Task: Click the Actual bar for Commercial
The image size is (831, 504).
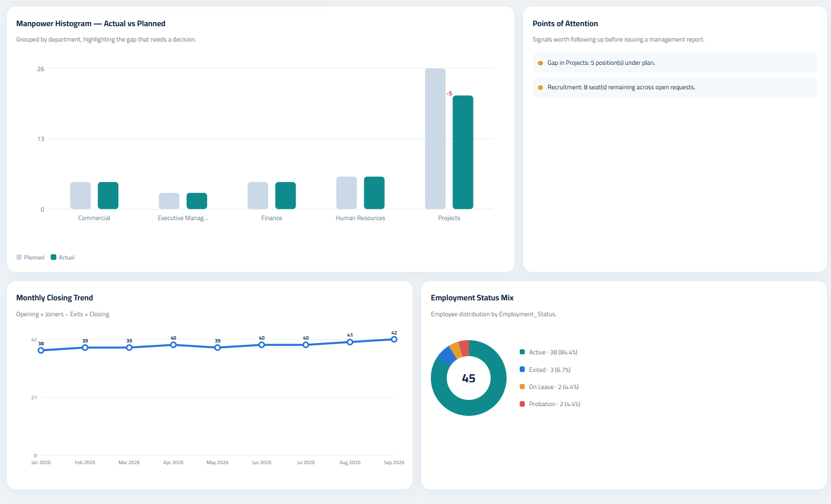Action: pyautogui.click(x=108, y=196)
